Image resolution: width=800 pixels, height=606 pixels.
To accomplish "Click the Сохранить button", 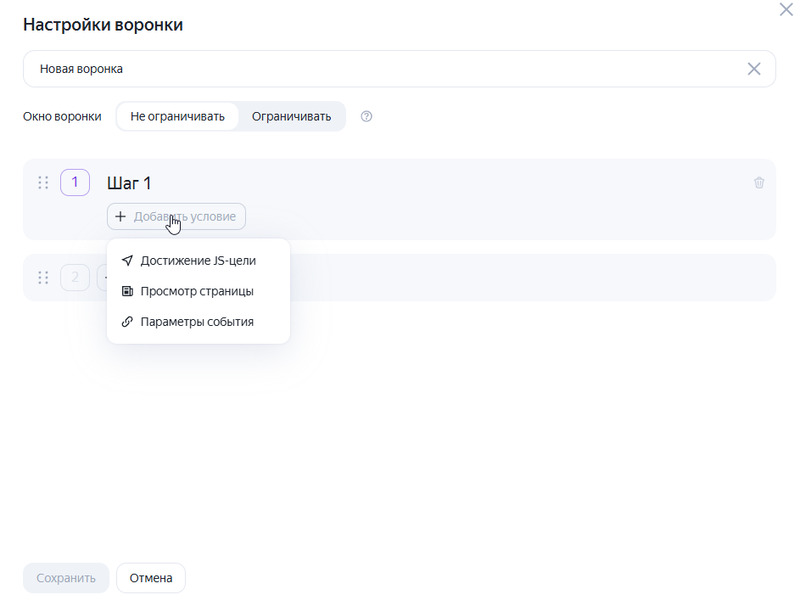I will click(66, 578).
